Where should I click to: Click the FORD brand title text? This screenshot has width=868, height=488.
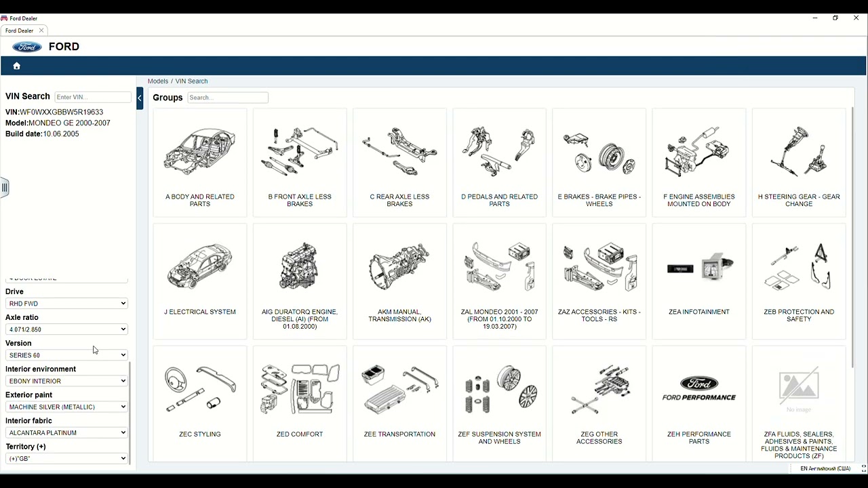point(64,47)
